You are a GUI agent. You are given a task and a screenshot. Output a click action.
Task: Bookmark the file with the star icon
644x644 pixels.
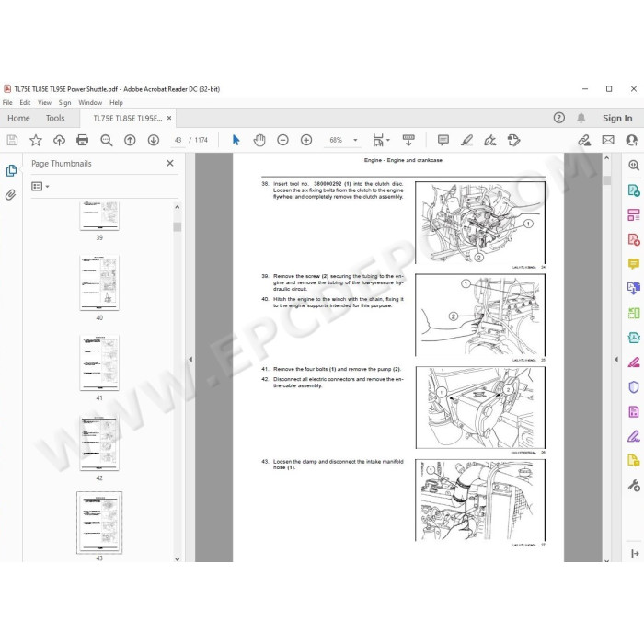[x=36, y=140]
